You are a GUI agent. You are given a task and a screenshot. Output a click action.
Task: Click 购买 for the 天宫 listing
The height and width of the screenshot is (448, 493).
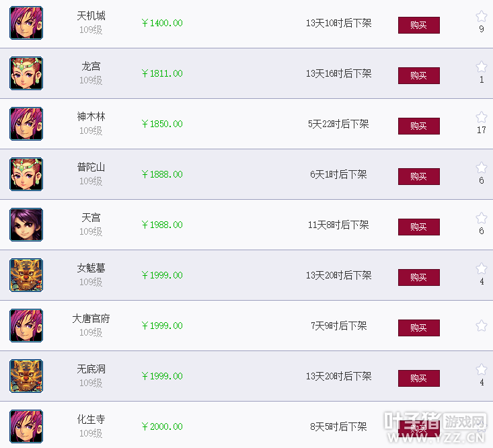point(419,227)
